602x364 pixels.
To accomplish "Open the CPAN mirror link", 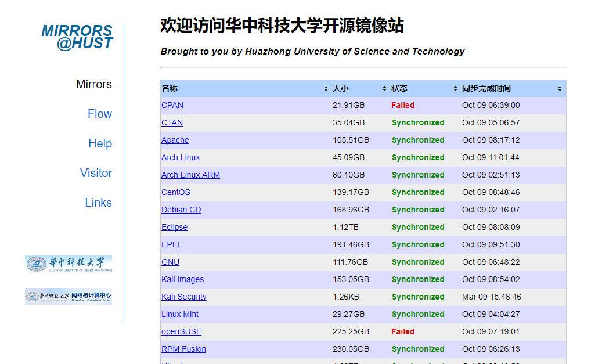I will [172, 105].
